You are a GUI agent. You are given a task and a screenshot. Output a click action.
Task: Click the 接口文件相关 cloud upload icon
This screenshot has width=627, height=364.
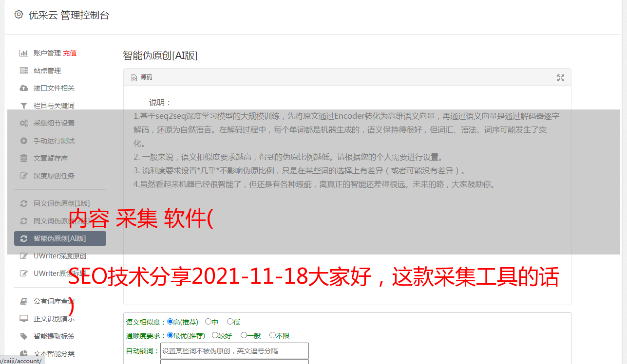[23, 88]
